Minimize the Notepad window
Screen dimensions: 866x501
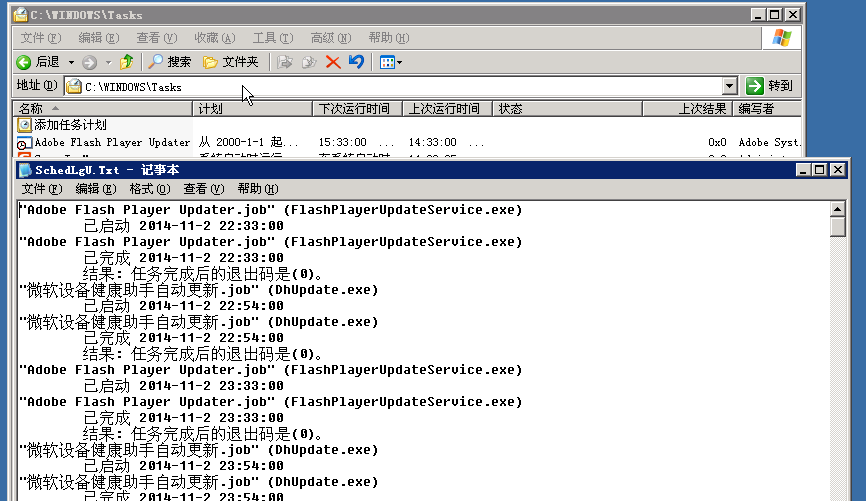(804, 170)
